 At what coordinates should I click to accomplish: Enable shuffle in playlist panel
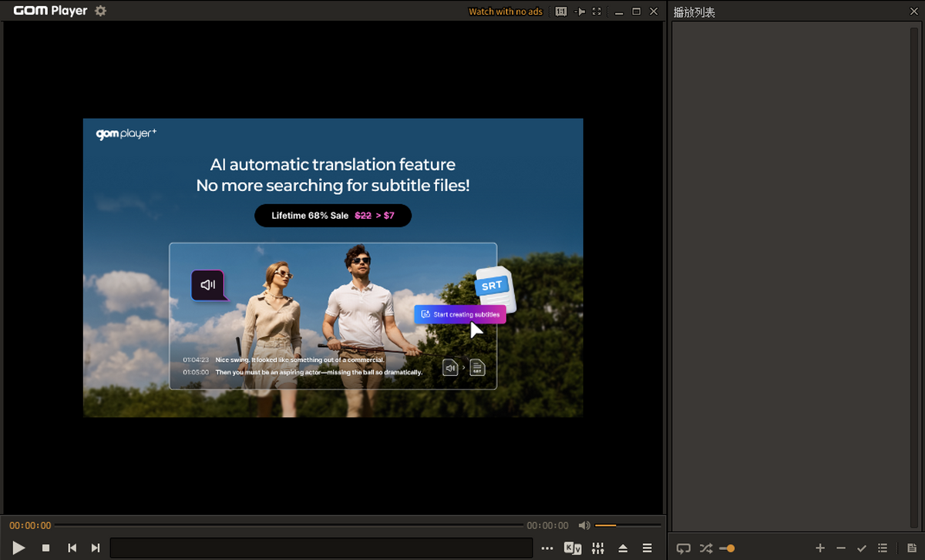[x=705, y=548]
